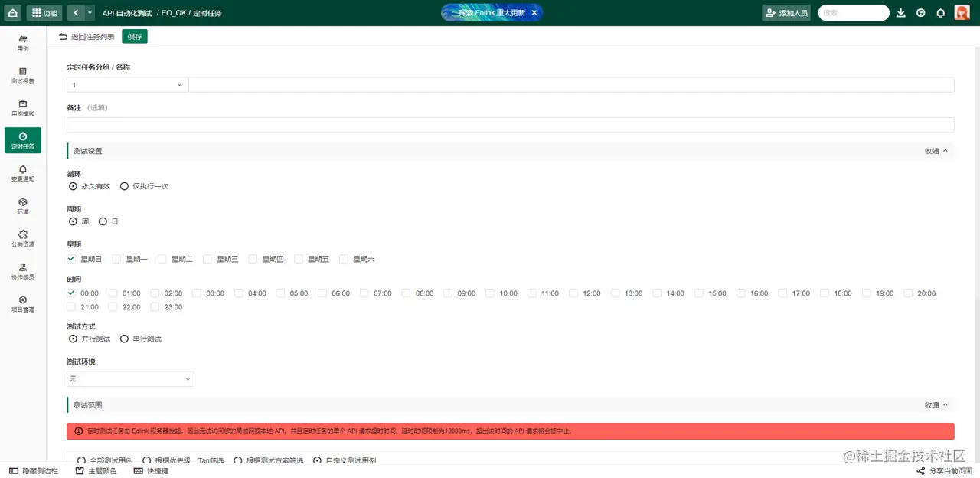Close the Eolink update banner
This screenshot has width=980, height=478.
click(x=534, y=13)
